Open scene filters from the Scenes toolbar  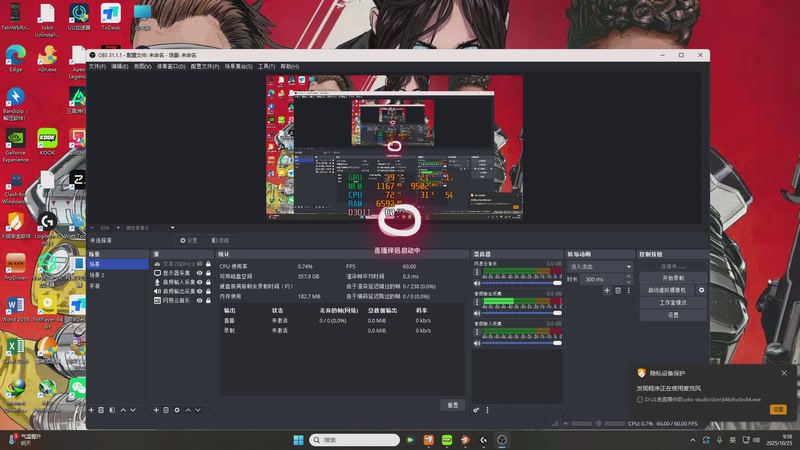coord(112,410)
